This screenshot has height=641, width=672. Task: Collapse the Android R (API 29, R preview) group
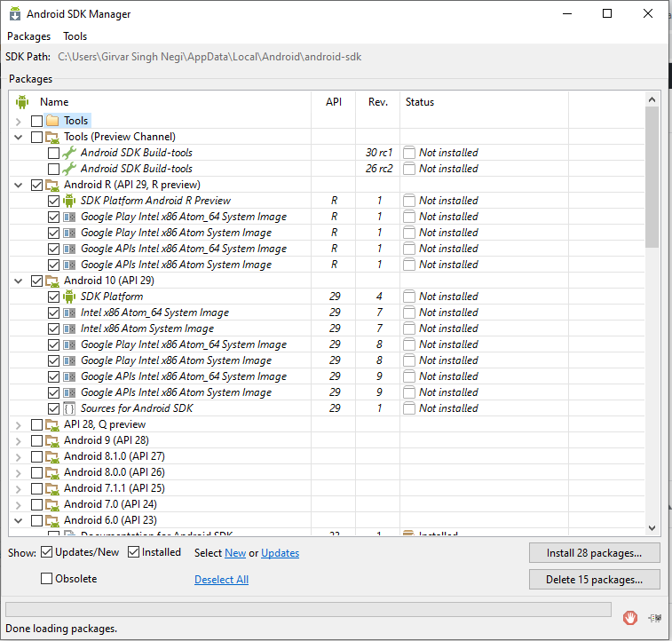[19, 186]
